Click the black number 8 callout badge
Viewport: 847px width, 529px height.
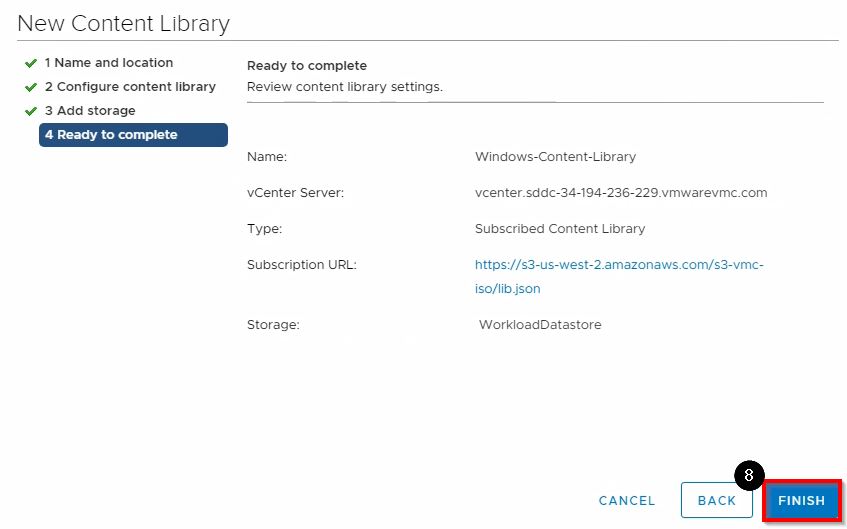tap(749, 476)
